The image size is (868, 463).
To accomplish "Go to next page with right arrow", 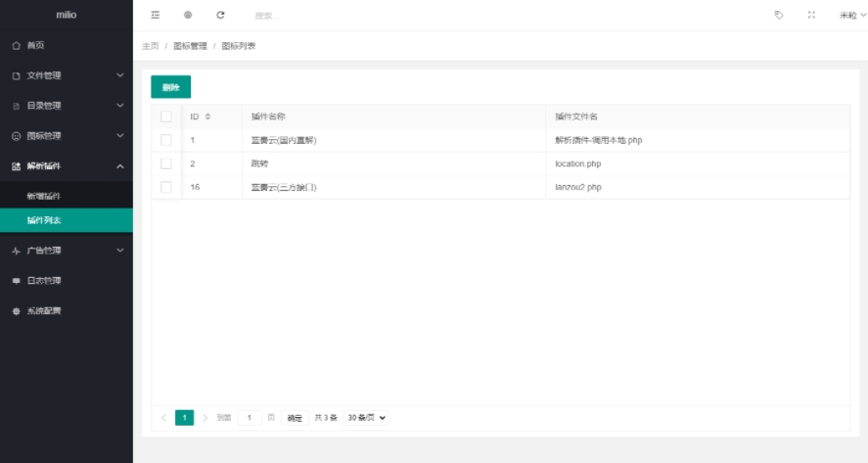I will (206, 418).
